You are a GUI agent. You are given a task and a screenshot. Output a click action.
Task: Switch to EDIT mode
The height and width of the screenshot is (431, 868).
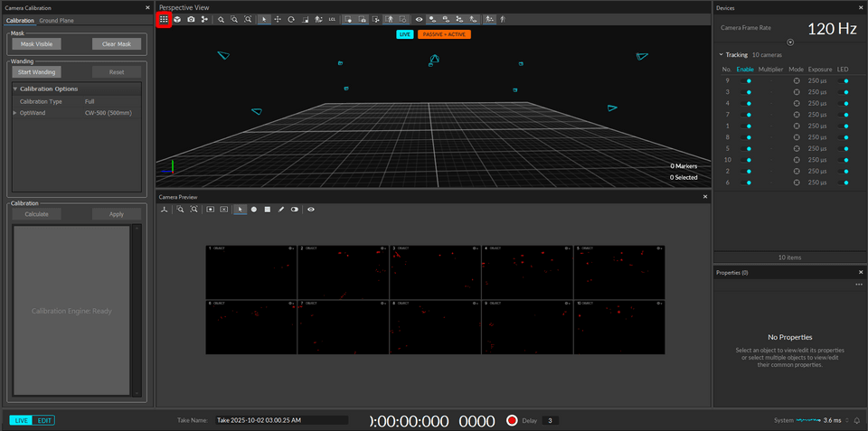point(43,420)
